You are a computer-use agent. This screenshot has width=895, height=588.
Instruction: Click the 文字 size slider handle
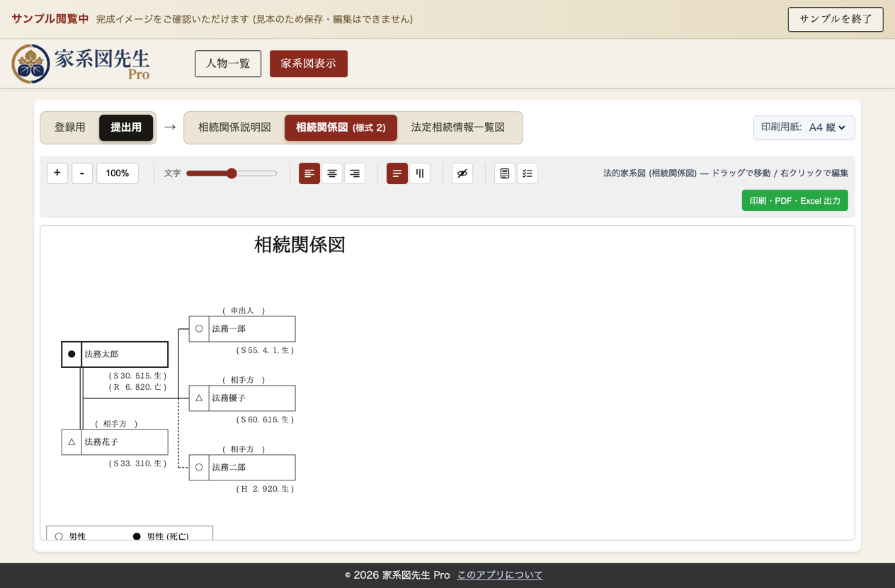click(232, 173)
